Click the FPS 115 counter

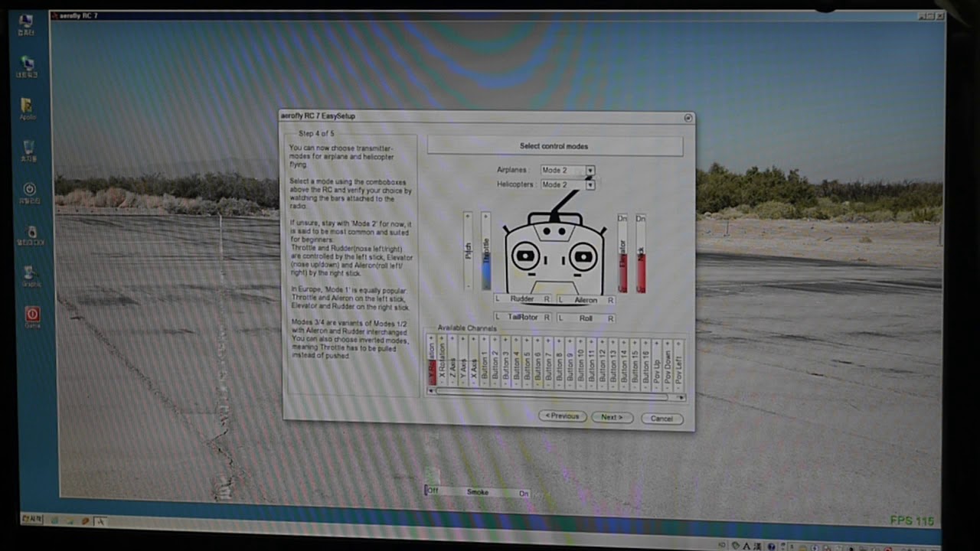(x=912, y=521)
